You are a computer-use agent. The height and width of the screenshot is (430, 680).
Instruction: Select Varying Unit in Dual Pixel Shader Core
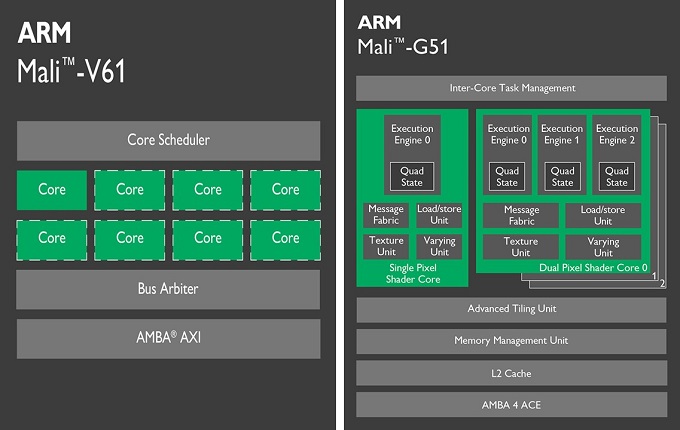pos(603,247)
